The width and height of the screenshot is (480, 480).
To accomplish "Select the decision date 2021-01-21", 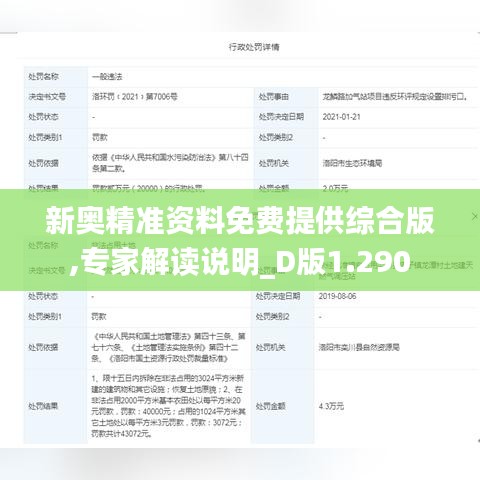I will tap(341, 117).
